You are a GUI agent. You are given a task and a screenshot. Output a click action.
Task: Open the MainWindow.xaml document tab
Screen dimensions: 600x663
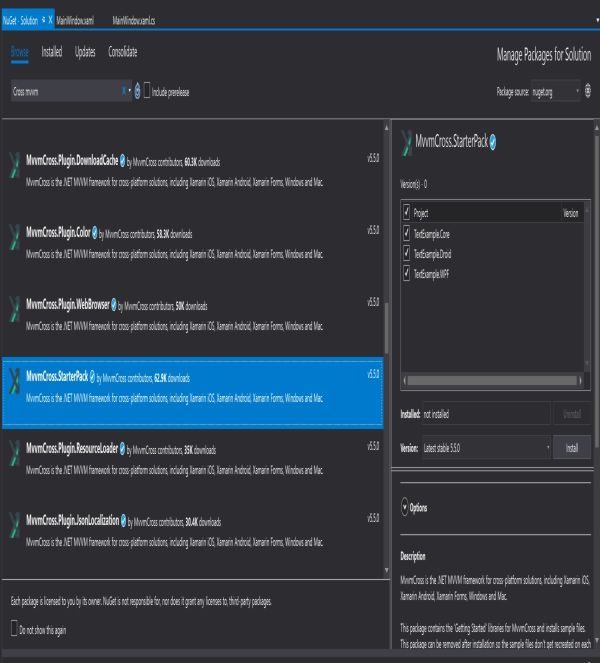[x=75, y=21]
